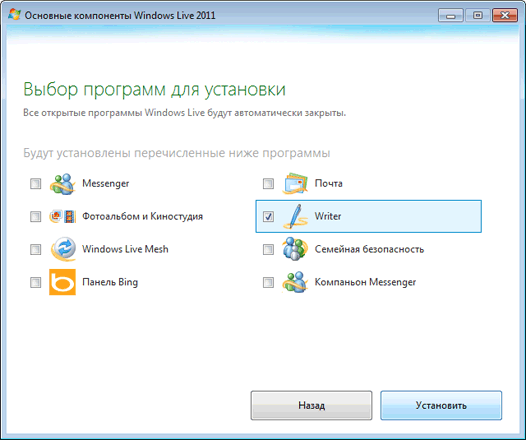This screenshot has height=440, width=526.
Task: Click the Messenger Companion icon
Action: (295, 282)
